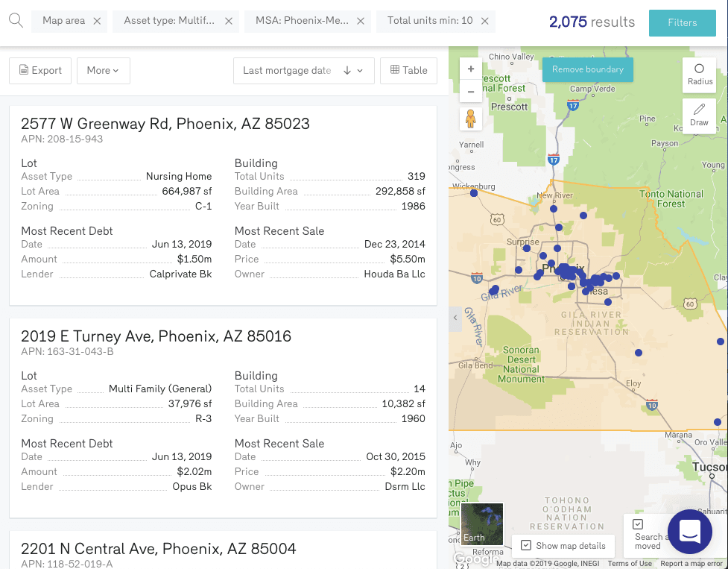Open 2019 E Turney Ave property listing

tap(156, 336)
